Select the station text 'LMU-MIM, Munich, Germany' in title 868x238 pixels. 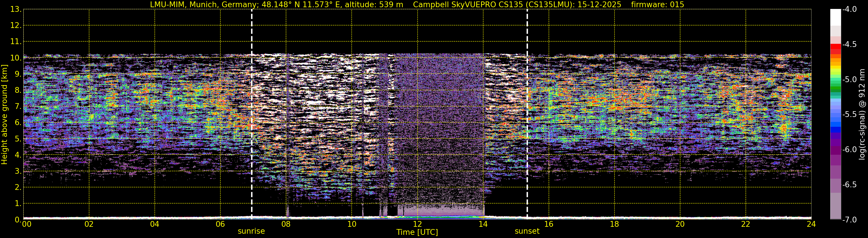204,4
